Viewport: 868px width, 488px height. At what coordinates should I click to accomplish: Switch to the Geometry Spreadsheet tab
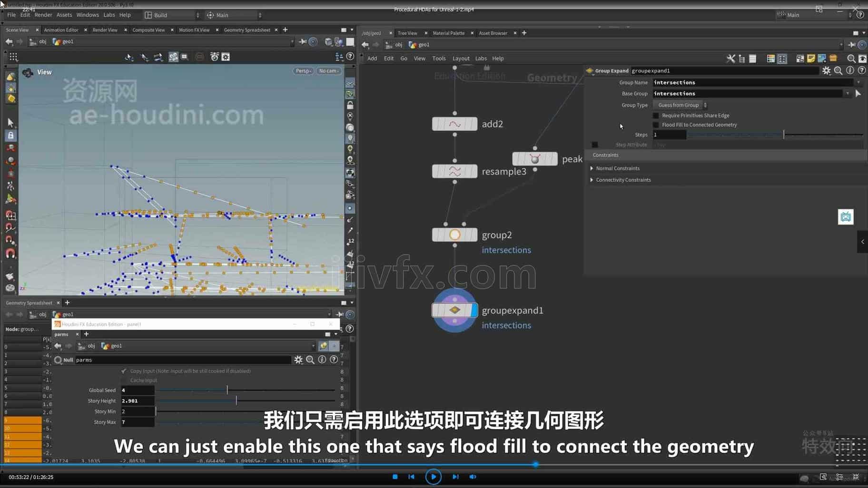pyautogui.click(x=247, y=30)
